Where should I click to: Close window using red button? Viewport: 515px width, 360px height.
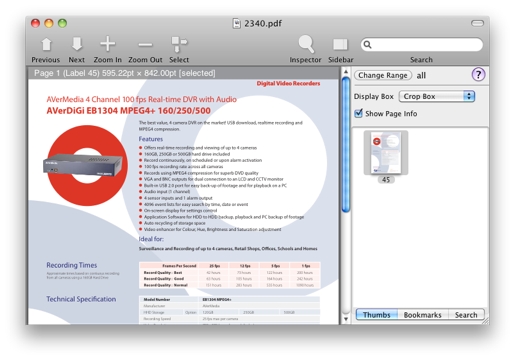(36, 23)
